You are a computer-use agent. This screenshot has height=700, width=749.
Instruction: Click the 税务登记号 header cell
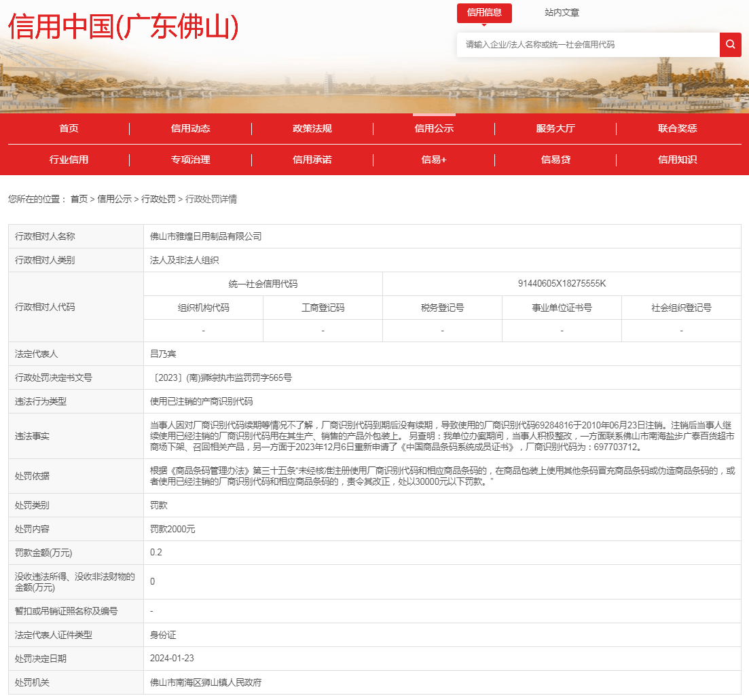(x=442, y=308)
